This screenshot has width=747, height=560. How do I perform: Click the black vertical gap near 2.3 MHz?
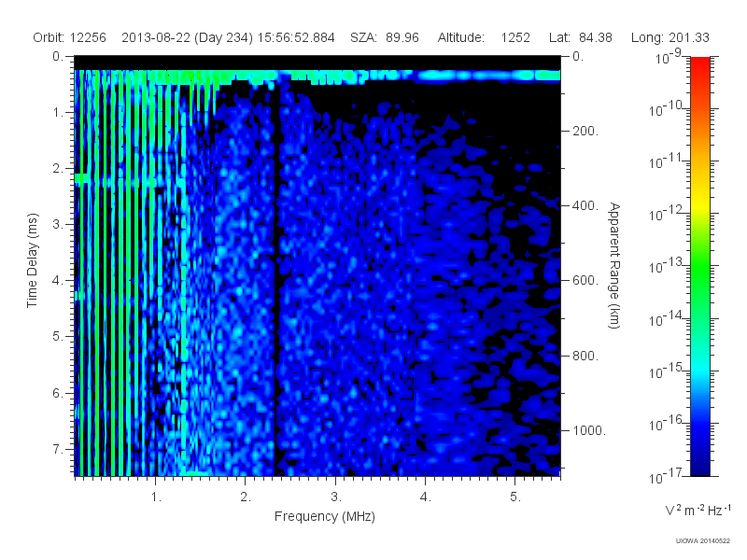coord(276,281)
